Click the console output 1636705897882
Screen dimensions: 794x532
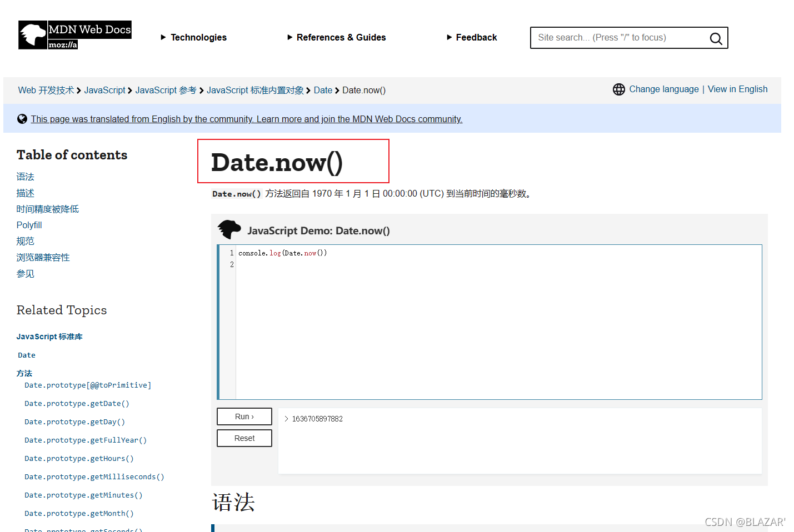tap(317, 419)
